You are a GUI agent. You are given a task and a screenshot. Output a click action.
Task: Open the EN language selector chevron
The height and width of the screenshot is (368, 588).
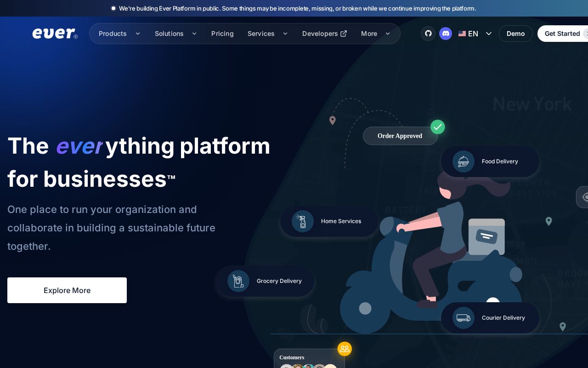coord(489,34)
